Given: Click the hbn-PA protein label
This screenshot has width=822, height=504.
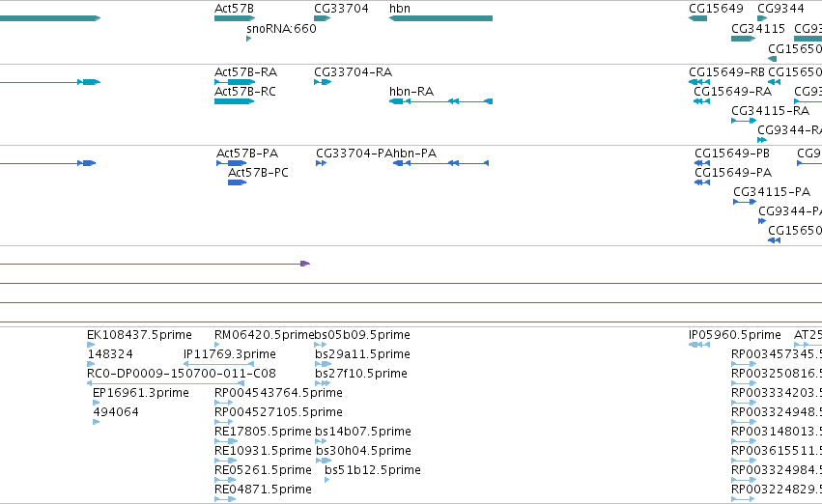Looking at the screenshot, I should (x=414, y=153).
